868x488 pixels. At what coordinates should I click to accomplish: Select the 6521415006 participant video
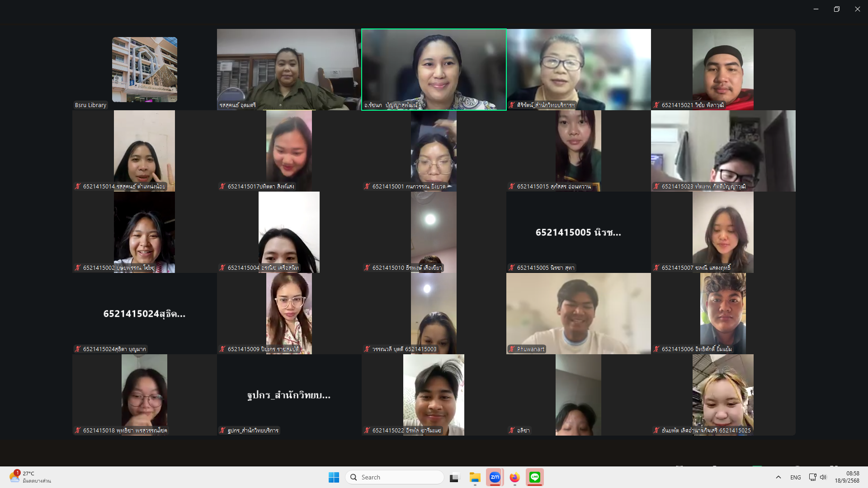723,314
